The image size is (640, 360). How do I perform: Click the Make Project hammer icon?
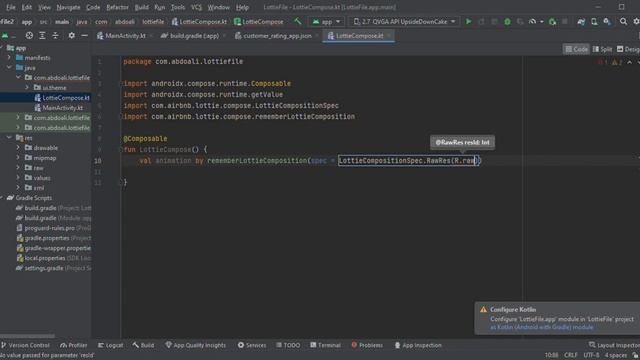click(x=298, y=21)
